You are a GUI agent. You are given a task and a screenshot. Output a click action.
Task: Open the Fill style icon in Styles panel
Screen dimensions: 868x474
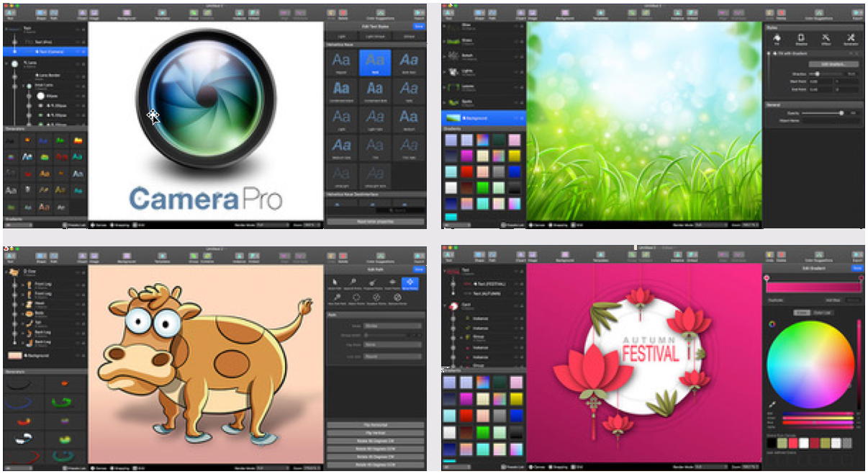coord(777,40)
